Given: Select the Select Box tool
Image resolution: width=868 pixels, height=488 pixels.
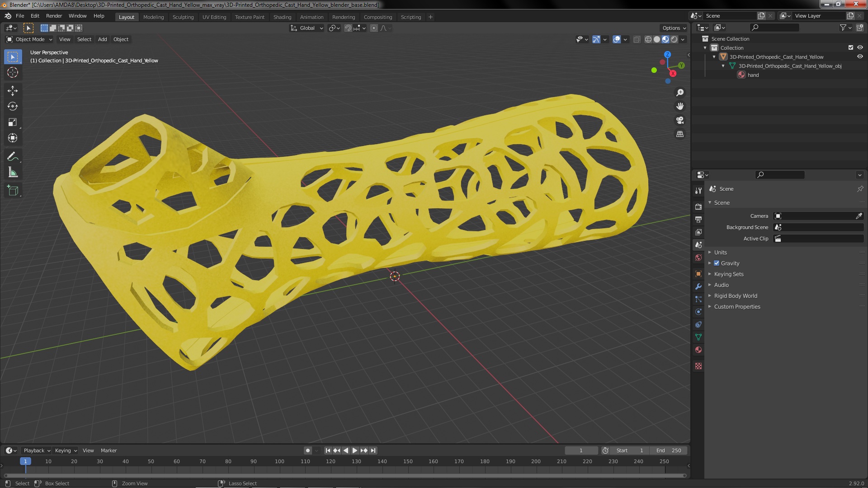Looking at the screenshot, I should pyautogui.click(x=13, y=57).
